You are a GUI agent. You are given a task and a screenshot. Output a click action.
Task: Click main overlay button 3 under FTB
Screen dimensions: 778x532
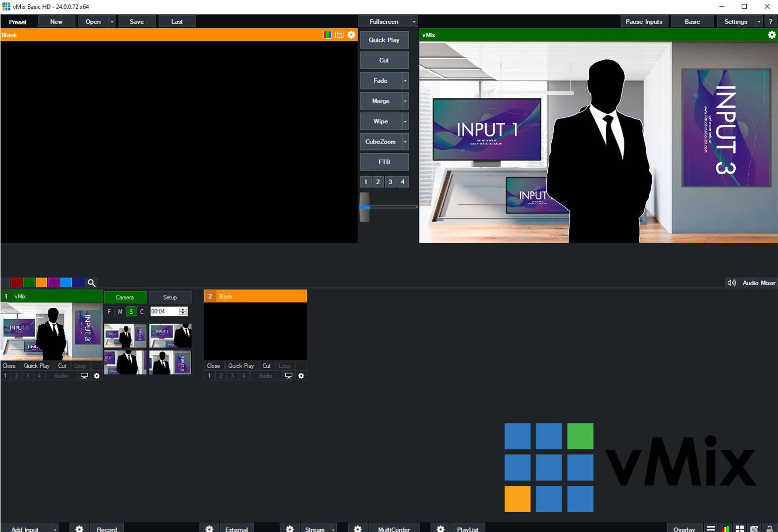[390, 182]
